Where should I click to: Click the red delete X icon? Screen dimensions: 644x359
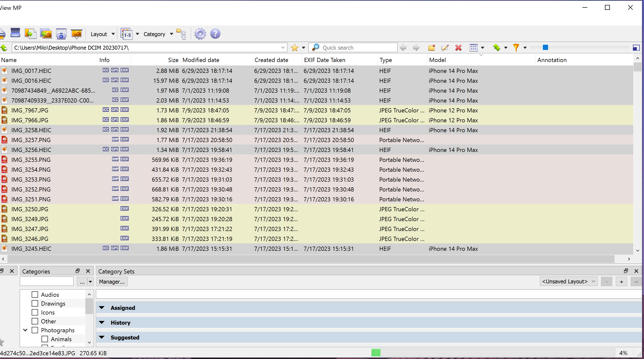[458, 47]
